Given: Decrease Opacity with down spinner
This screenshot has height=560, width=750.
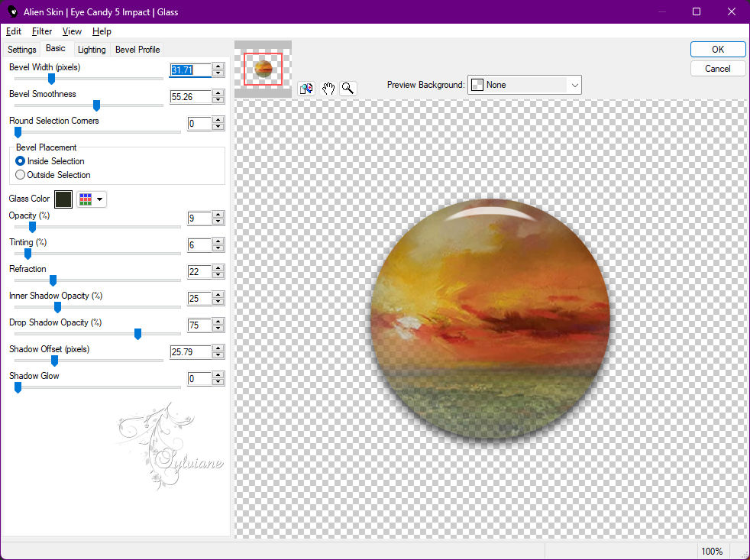Looking at the screenshot, I should (x=218, y=222).
